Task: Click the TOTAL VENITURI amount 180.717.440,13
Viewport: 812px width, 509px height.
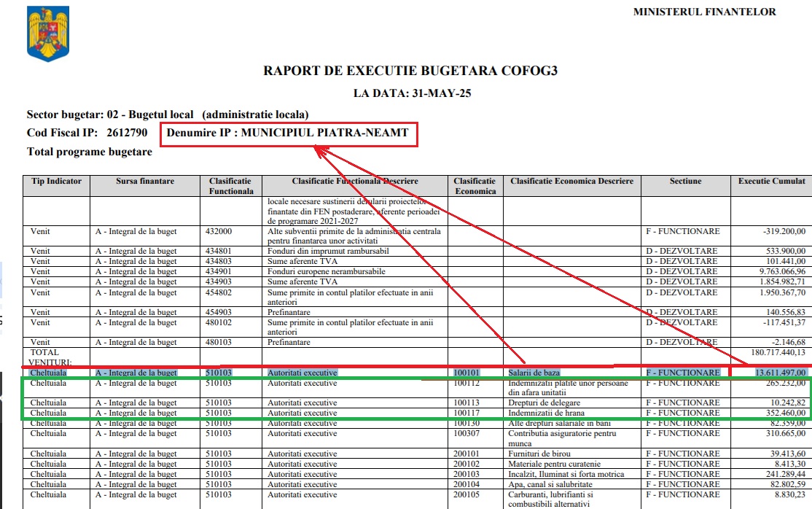Action: [778, 352]
